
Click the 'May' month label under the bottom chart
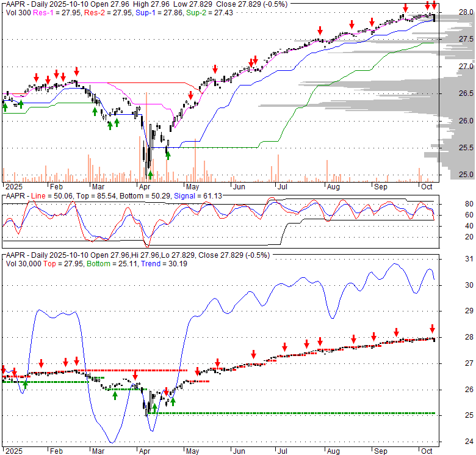tap(192, 451)
